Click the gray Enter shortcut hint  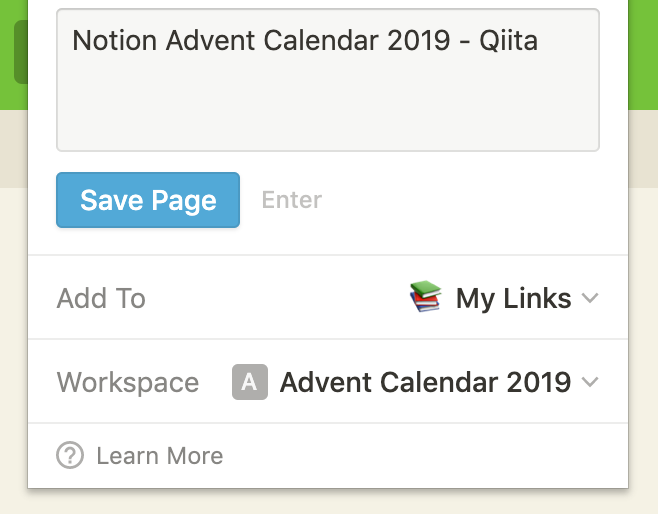292,200
